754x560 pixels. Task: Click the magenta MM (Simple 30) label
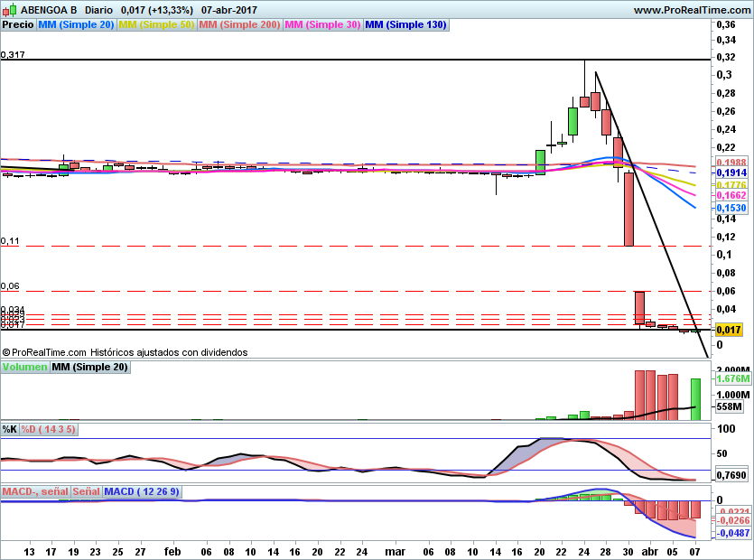click(322, 25)
